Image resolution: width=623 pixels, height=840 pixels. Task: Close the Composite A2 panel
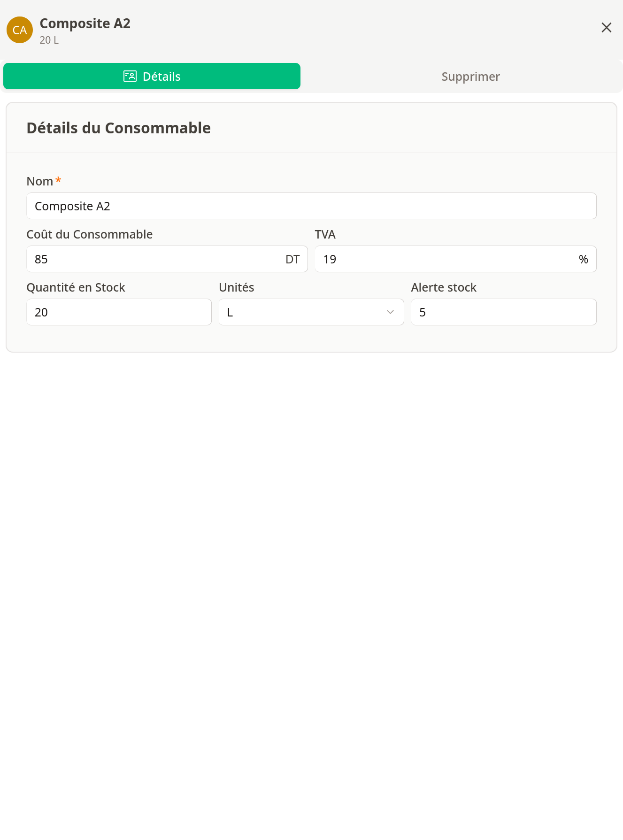click(x=607, y=28)
